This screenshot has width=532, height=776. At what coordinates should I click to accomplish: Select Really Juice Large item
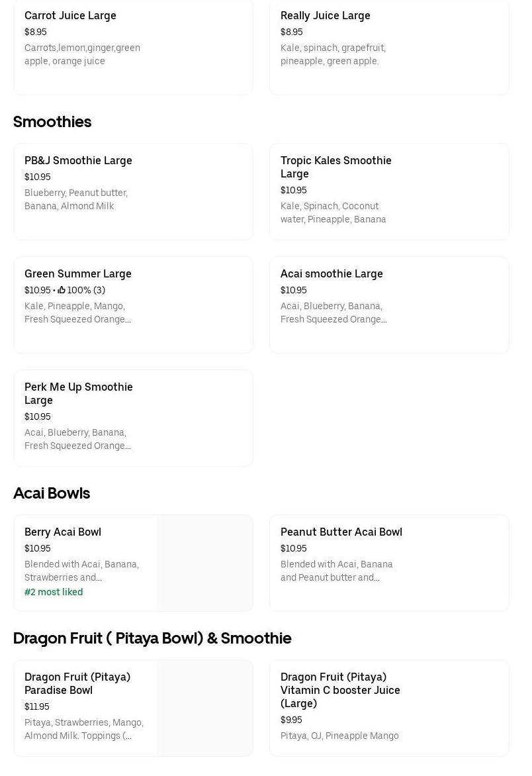pyautogui.click(x=325, y=15)
